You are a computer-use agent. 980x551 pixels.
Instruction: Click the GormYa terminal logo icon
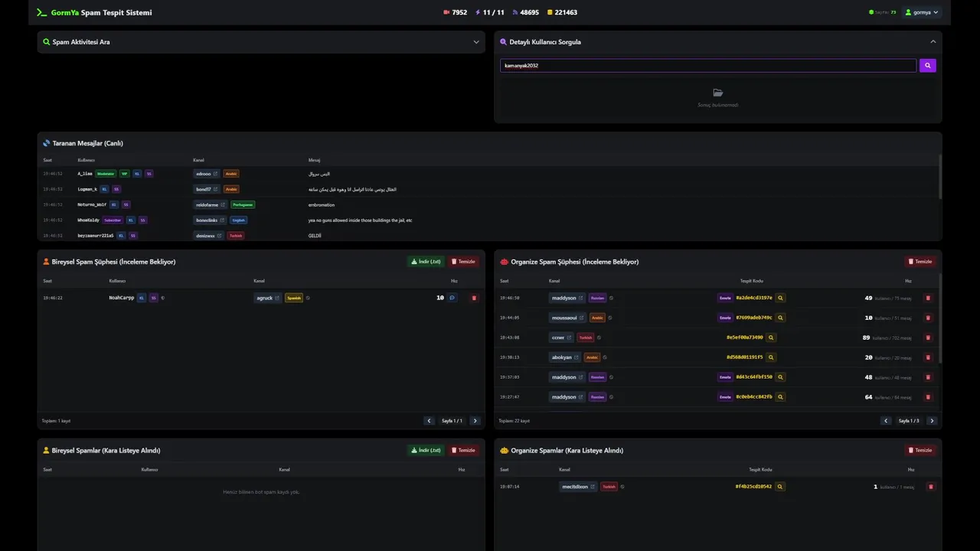pos(42,12)
